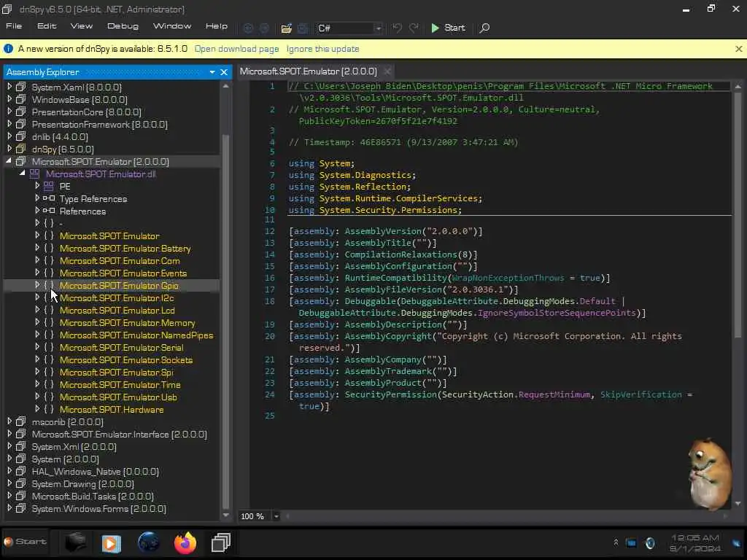This screenshot has height=560, width=747.
Task: Select HAL_Windows_Native [0.0.0.0] assembly
Action: tap(96, 472)
